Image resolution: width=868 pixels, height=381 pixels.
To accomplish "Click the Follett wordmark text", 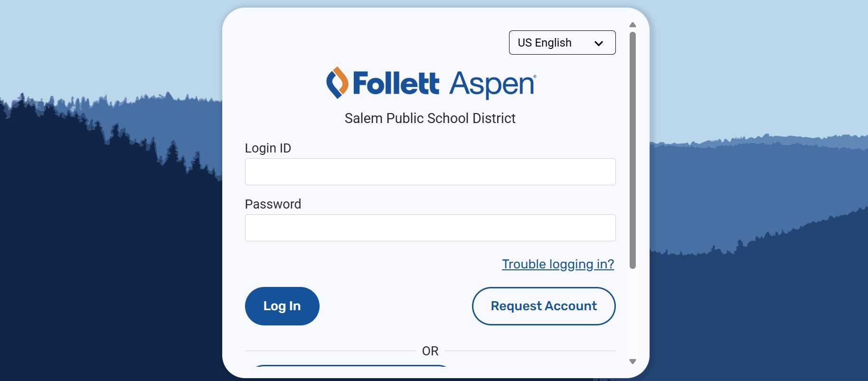I will 396,84.
